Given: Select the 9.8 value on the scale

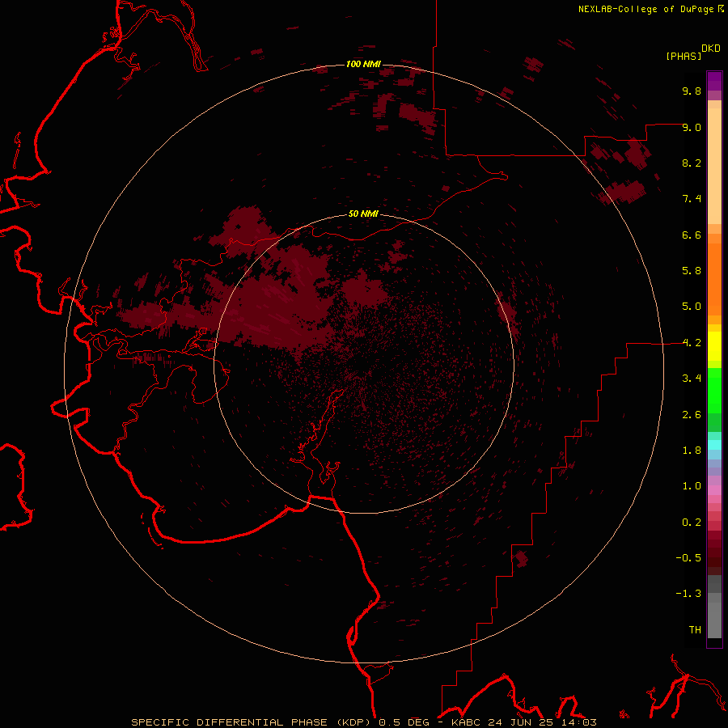Looking at the screenshot, I should tap(692, 91).
